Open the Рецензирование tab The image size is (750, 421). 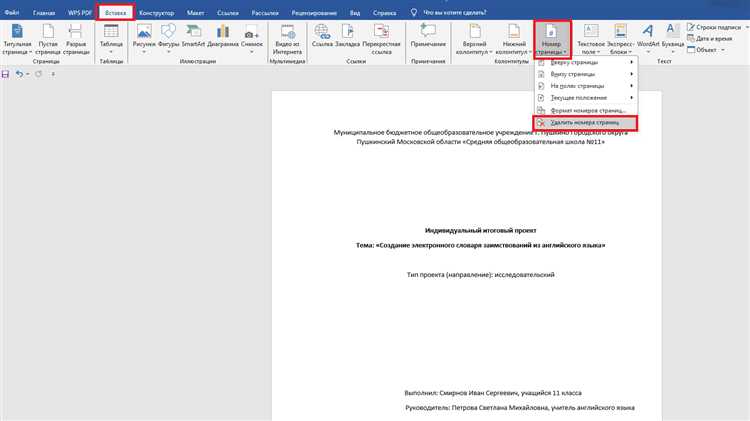314,12
